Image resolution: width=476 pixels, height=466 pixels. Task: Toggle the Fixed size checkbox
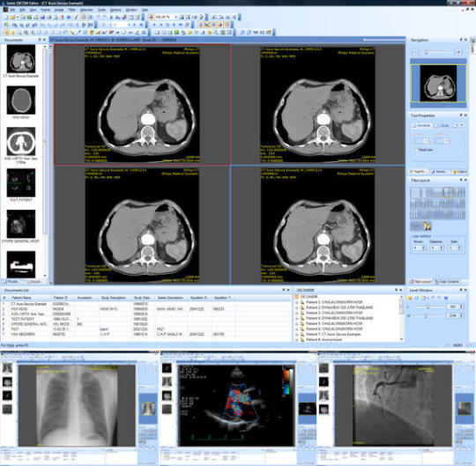pos(416,150)
